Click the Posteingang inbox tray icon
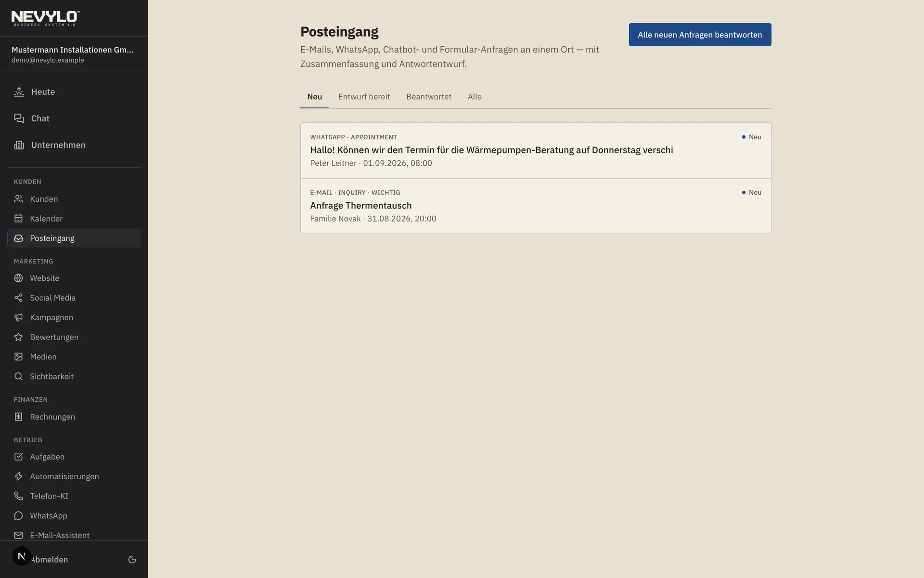Viewport: 924px width, 578px height. click(18, 238)
